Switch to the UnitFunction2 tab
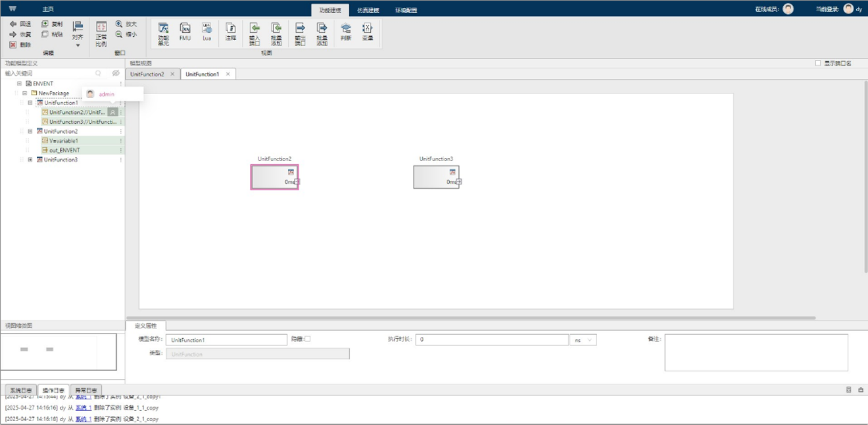 click(x=147, y=74)
